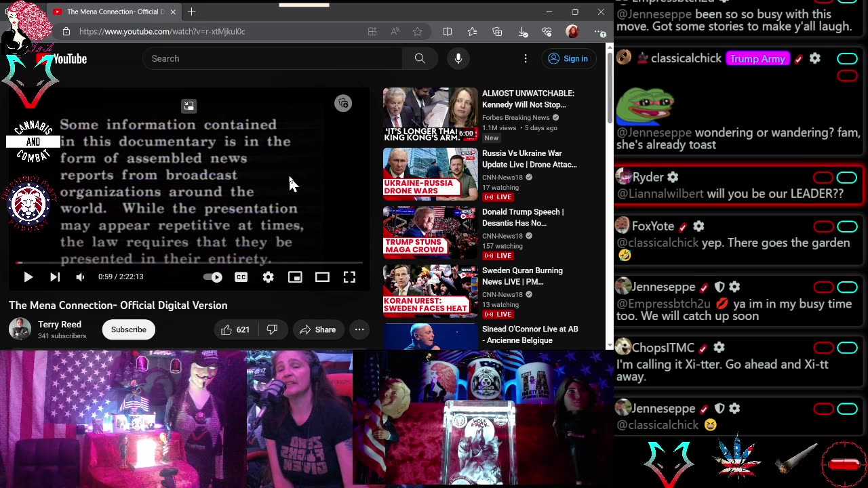
Task: Open Sinead O'Connor Live at AB video
Action: [530, 334]
